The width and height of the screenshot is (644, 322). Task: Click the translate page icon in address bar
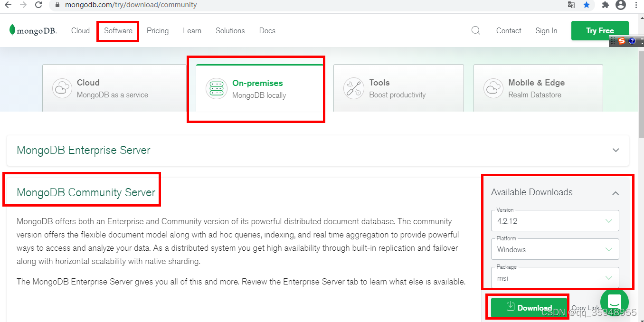coord(571,5)
